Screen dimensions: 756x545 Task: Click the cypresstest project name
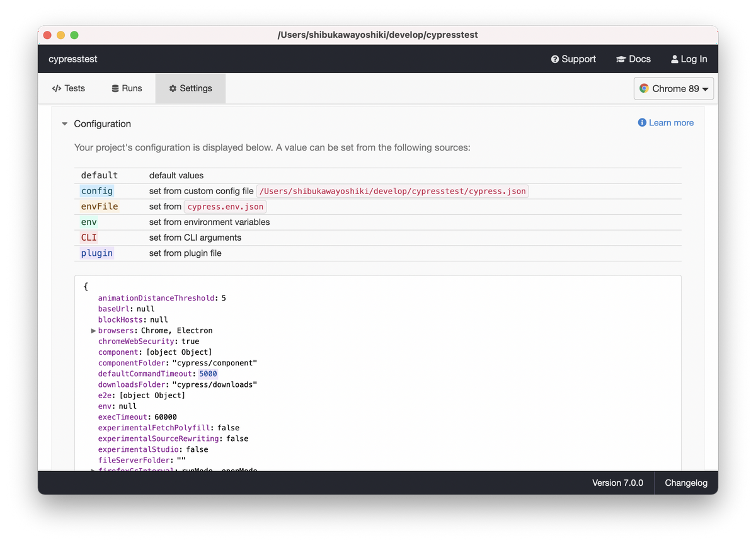click(x=73, y=59)
